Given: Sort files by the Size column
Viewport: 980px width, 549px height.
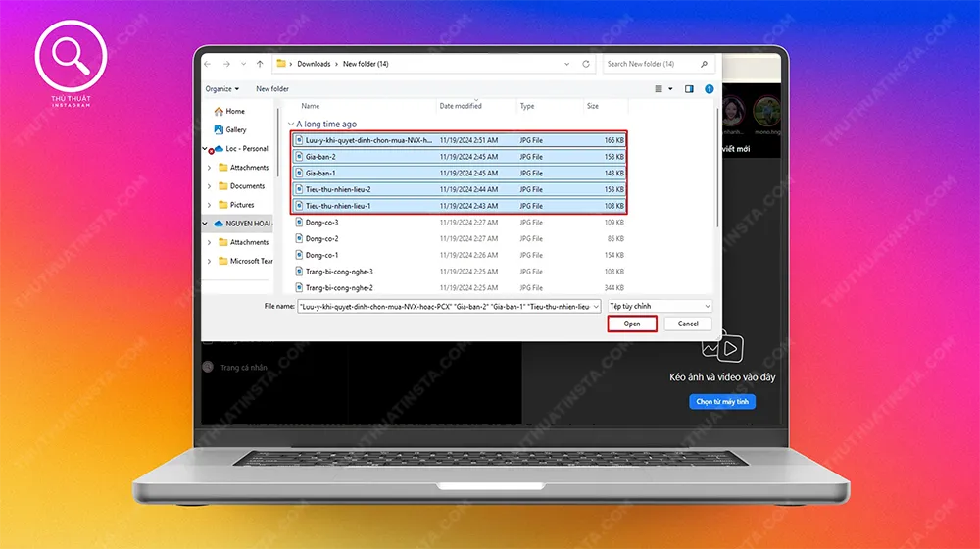Looking at the screenshot, I should [x=593, y=106].
